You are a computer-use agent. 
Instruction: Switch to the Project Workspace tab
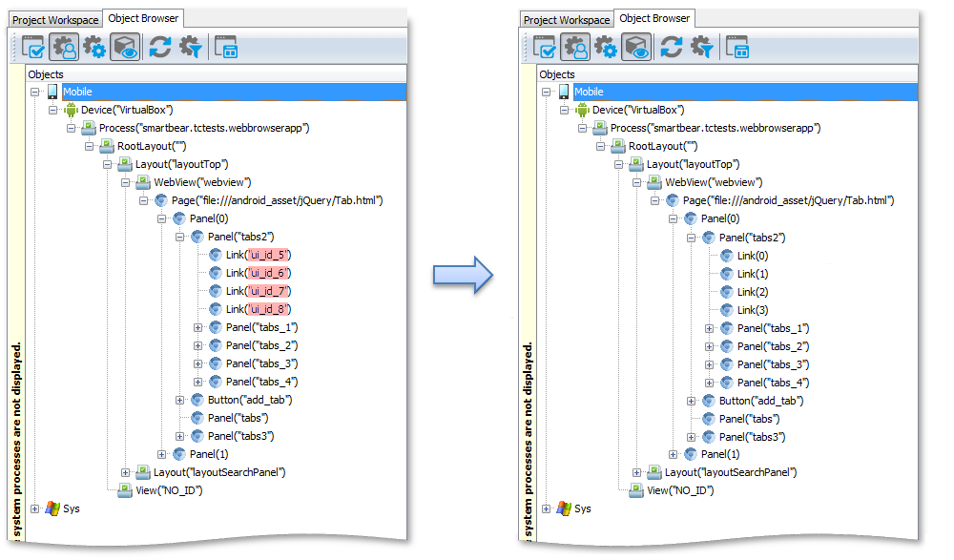point(53,18)
